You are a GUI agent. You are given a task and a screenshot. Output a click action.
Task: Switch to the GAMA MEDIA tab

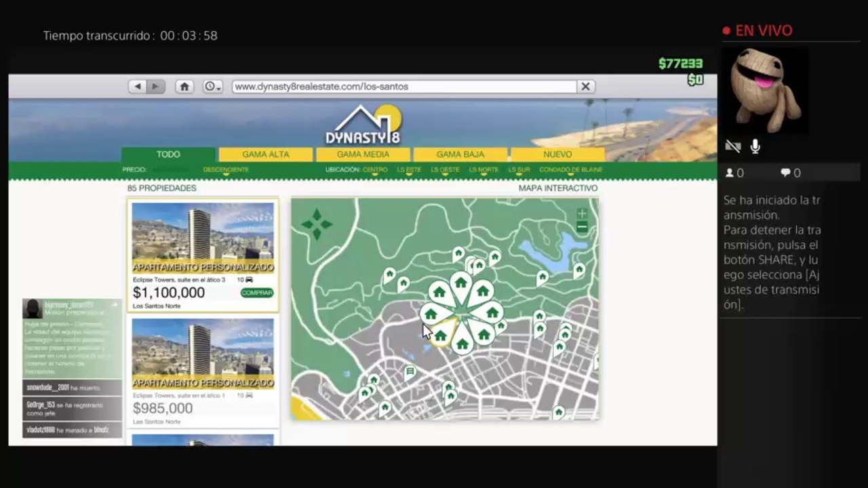point(363,155)
